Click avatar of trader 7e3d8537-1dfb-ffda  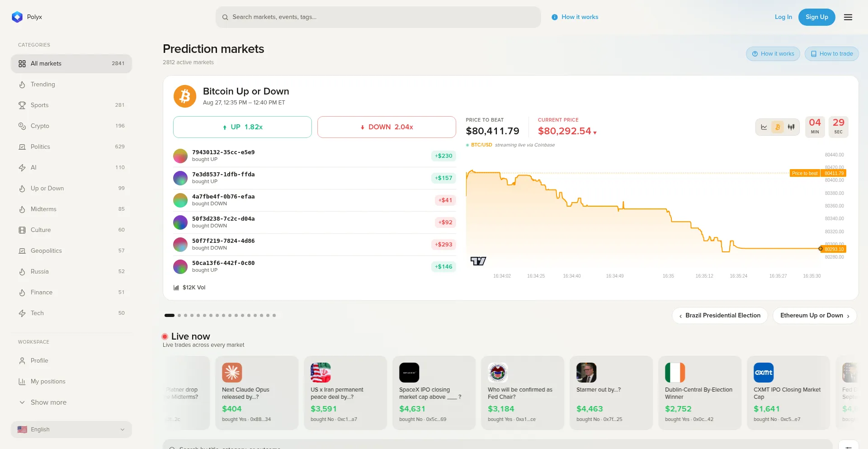coord(180,178)
